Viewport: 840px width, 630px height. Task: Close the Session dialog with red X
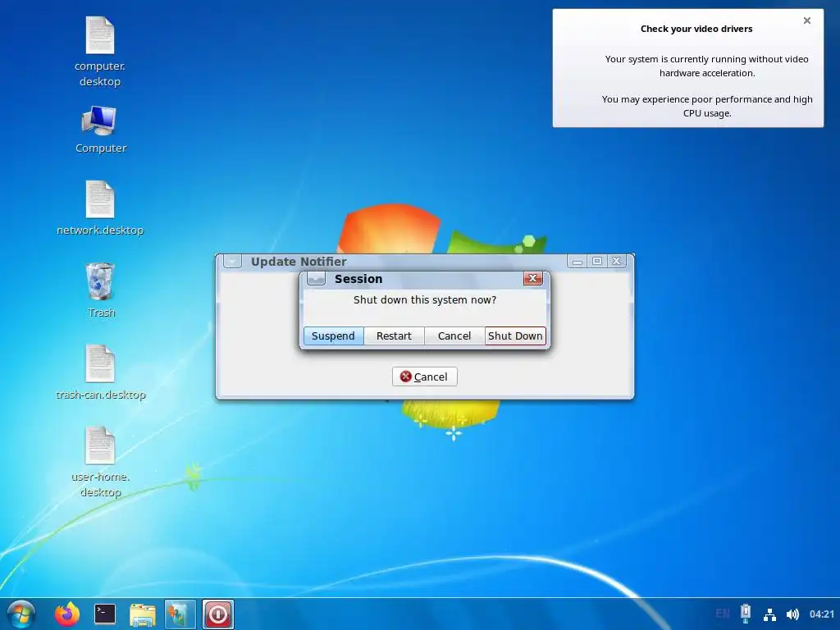coord(532,278)
